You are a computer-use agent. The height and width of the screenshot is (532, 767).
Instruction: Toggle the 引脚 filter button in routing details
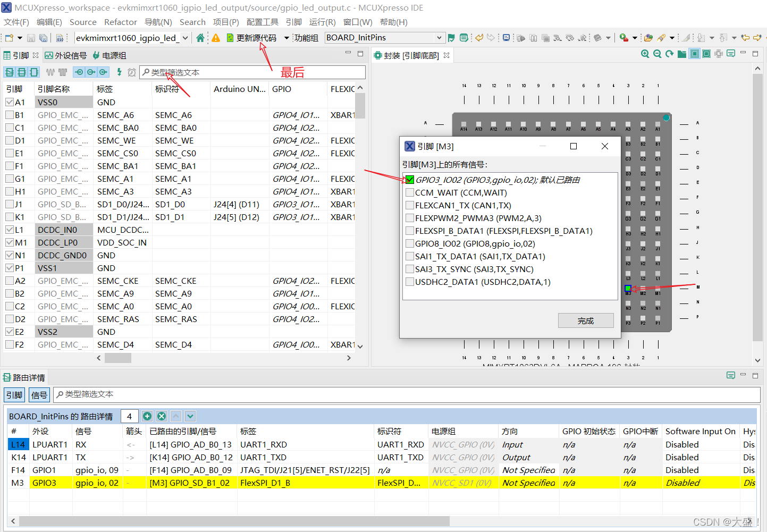[14, 395]
